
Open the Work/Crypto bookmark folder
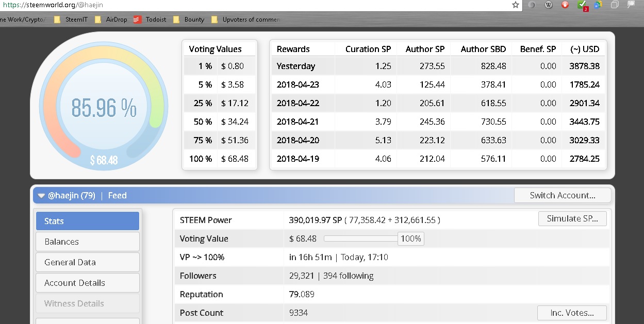23,20
